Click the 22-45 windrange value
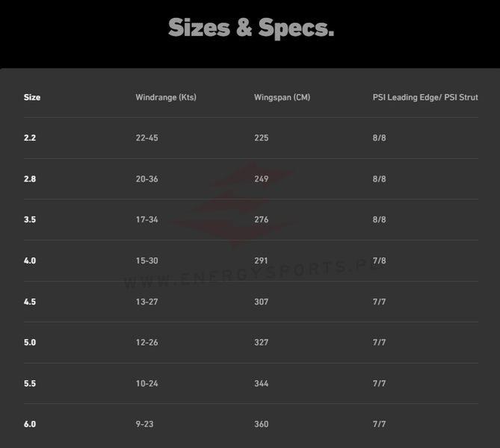The height and width of the screenshot is (448, 500). tap(147, 138)
